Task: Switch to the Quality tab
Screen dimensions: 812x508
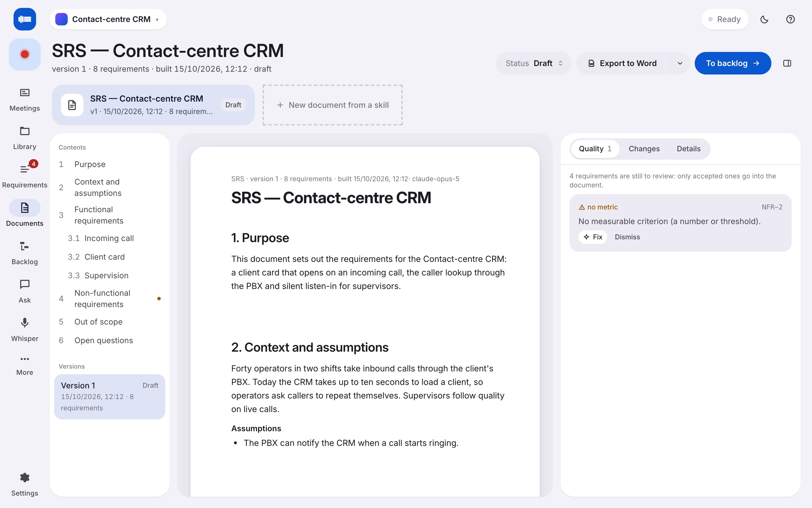Action: [x=595, y=148]
